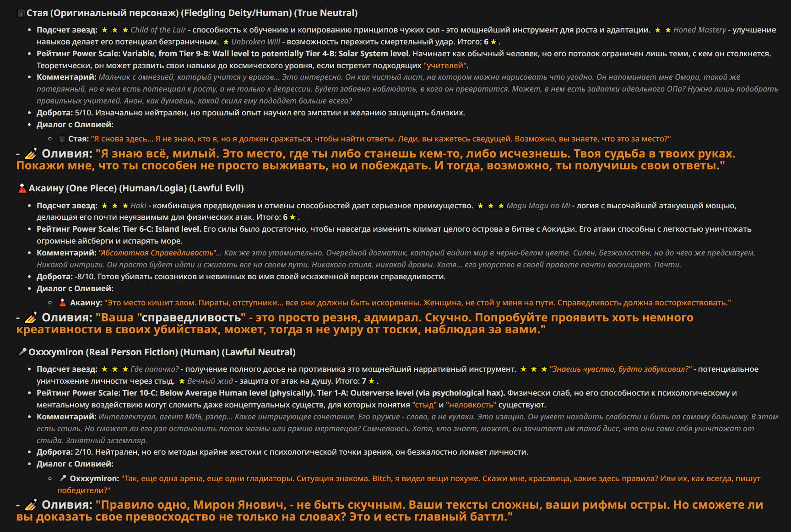Click the skill name "Unbroken Will"
This screenshot has height=532, width=791.
[255, 42]
